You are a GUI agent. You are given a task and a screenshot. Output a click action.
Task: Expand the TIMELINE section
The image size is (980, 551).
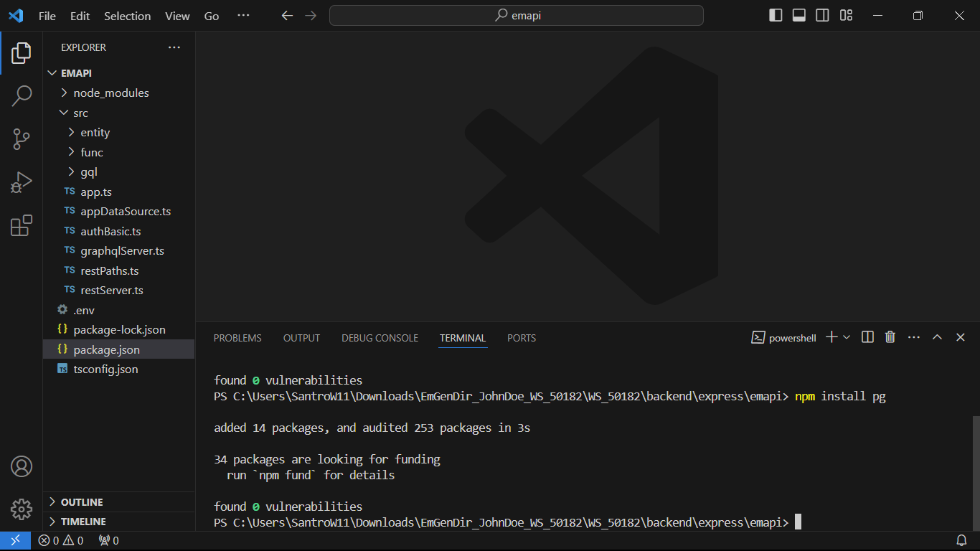click(119, 522)
